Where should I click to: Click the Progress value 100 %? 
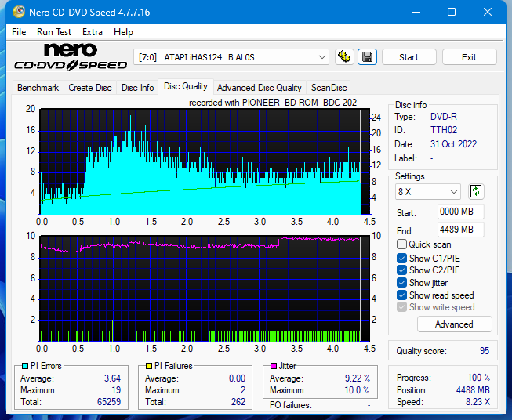[478, 378]
